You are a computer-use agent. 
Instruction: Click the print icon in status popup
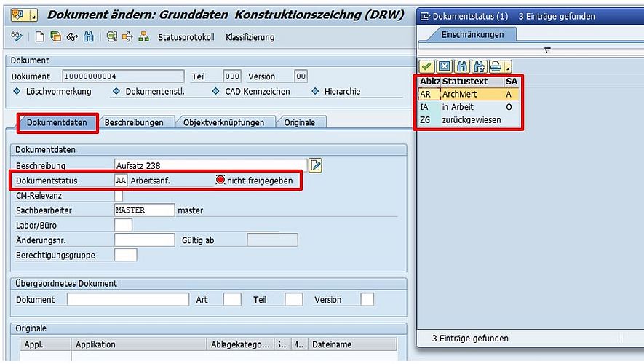[495, 67]
